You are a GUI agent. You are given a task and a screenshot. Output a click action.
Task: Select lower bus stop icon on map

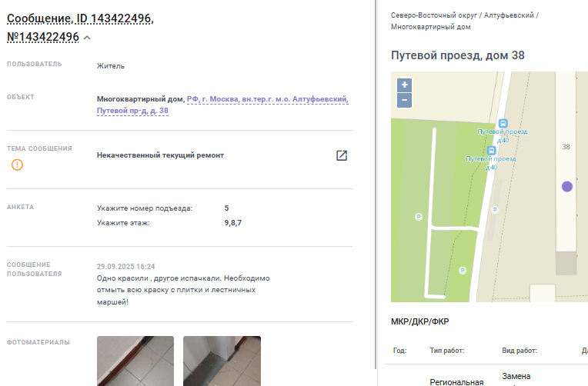click(491, 150)
